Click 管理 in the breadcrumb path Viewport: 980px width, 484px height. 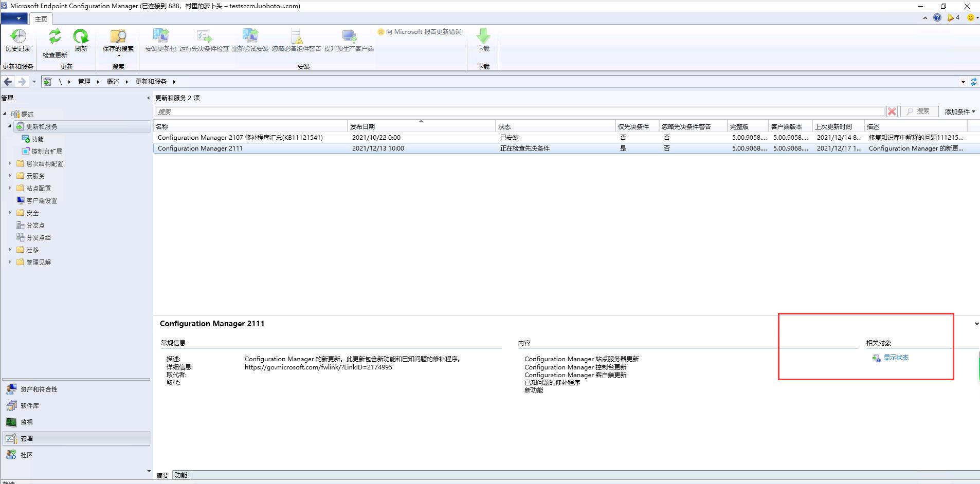coord(84,82)
